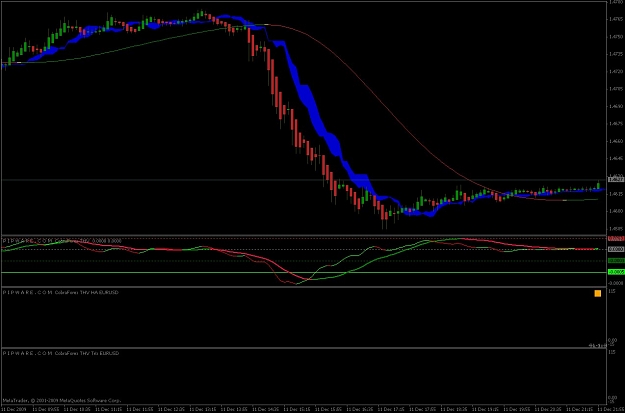
Task: Select the current price label on price scale
Action: 615,180
